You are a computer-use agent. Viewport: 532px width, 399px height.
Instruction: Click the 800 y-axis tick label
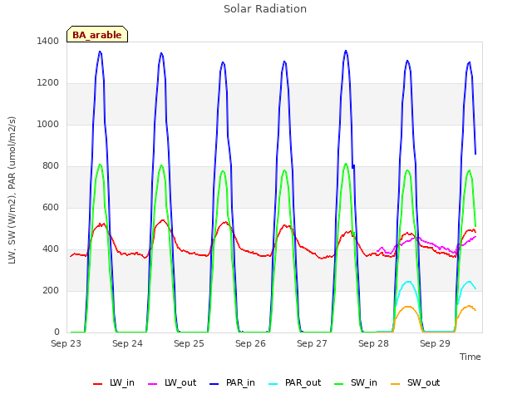pyautogui.click(x=51, y=166)
